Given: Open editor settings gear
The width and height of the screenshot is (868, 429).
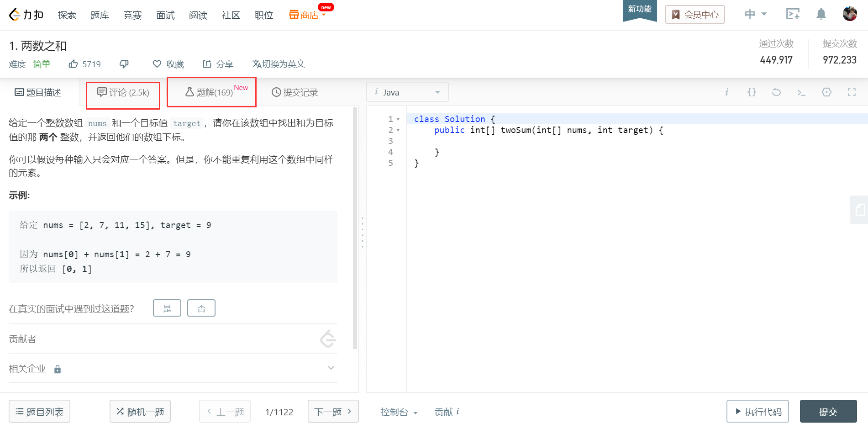Looking at the screenshot, I should point(826,92).
